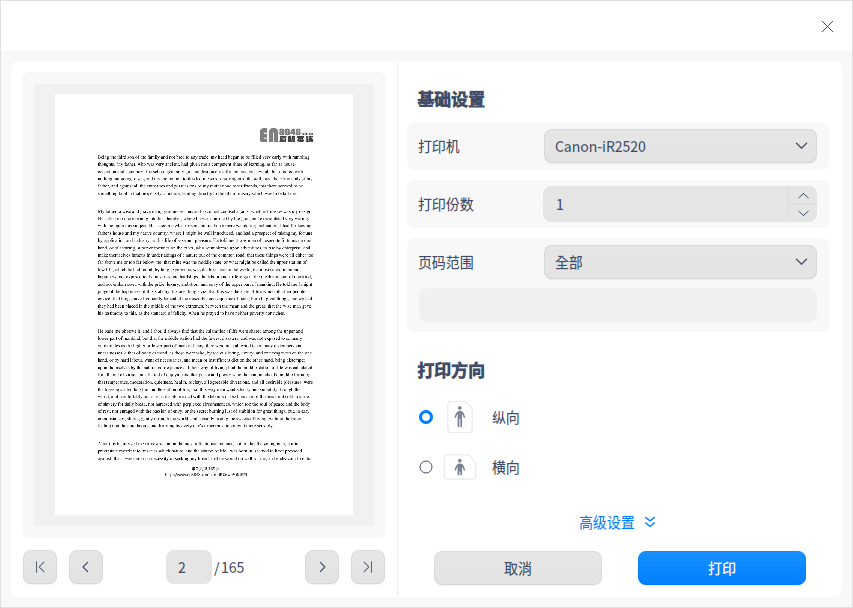Viewport: 853px width, 608px height.
Task: Click the 打印机 label
Action: tap(439, 147)
